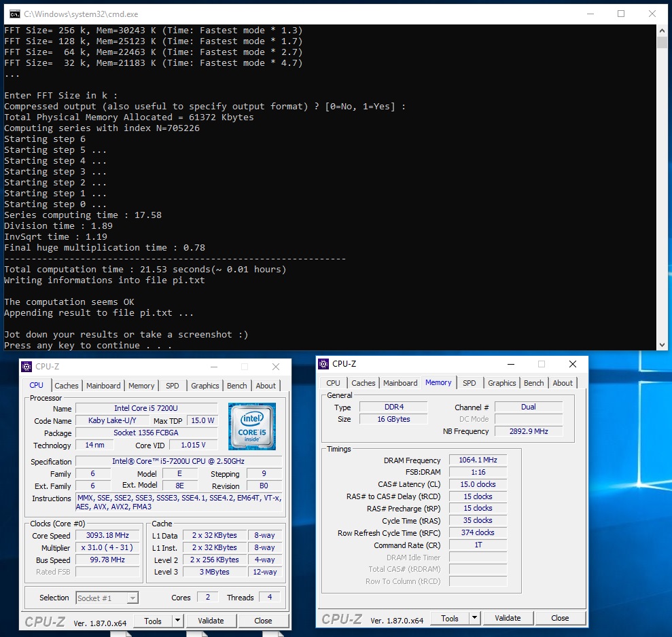Screen dimensions: 672x637
Task: Click memory Size value 16 GBytes
Action: 393,420
